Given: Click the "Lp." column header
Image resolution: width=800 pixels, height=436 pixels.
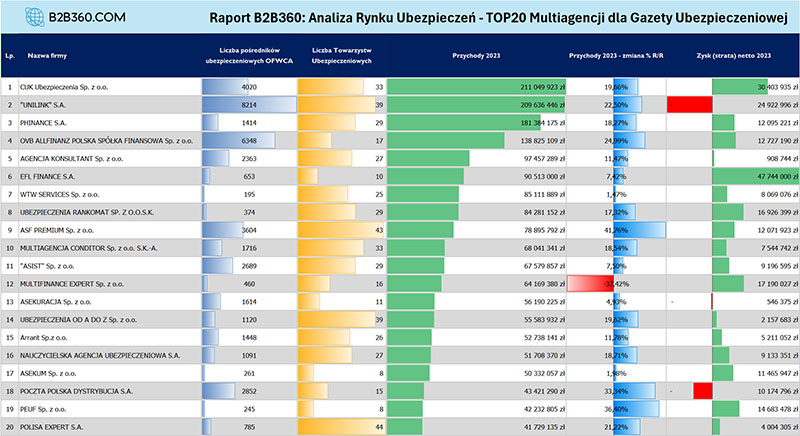Looking at the screenshot, I should click(9, 56).
